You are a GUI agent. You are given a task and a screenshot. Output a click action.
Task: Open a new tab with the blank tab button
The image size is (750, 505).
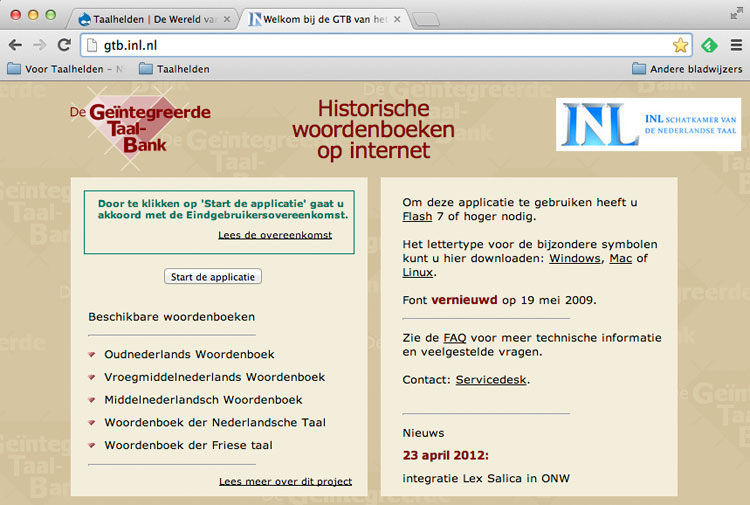(426, 20)
